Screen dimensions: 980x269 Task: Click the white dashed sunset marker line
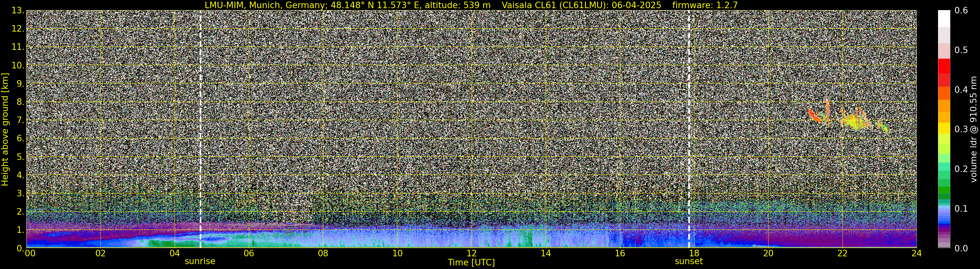(x=689, y=129)
